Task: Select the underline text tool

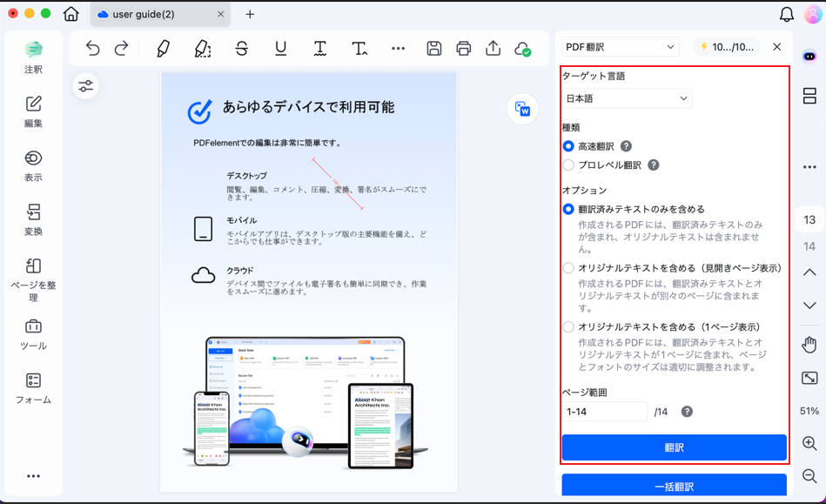Action: click(281, 49)
